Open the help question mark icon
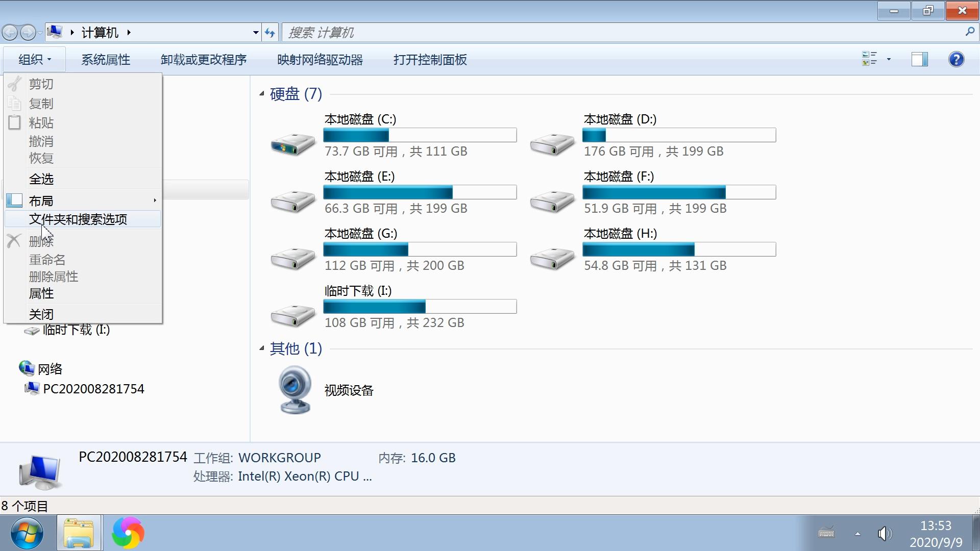 point(956,59)
